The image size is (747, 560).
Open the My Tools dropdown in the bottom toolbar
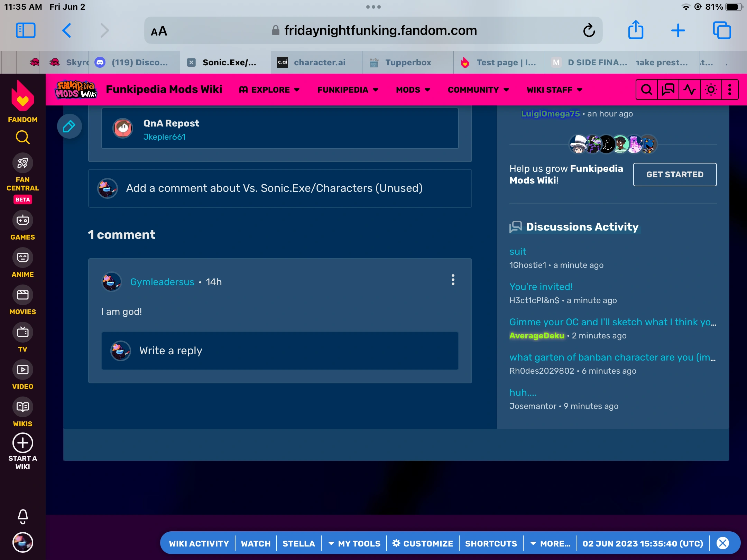(354, 543)
